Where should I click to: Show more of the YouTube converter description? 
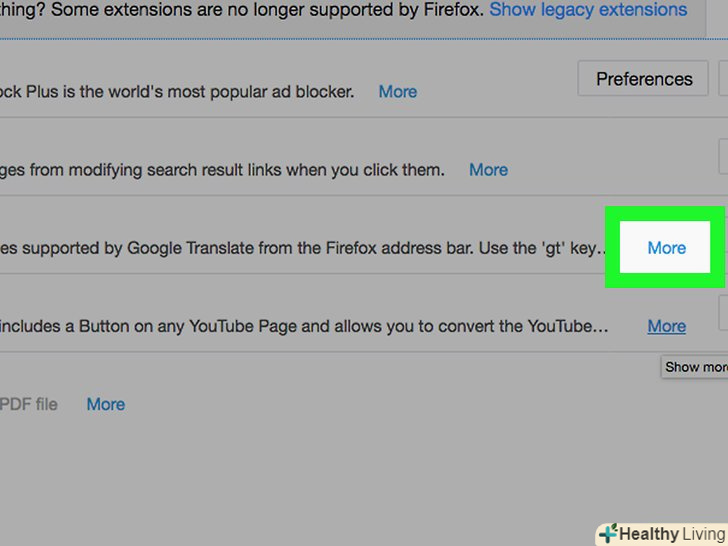pos(666,326)
